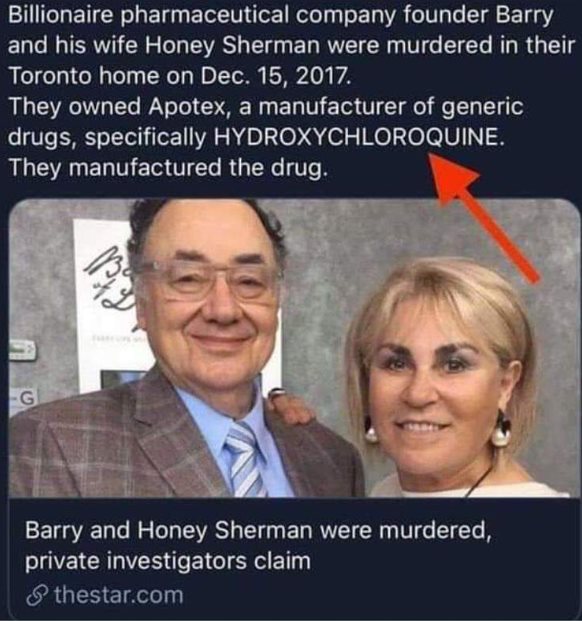Click the 'private investigators claim' caption line
The width and height of the screenshot is (582, 621).
coord(168,561)
